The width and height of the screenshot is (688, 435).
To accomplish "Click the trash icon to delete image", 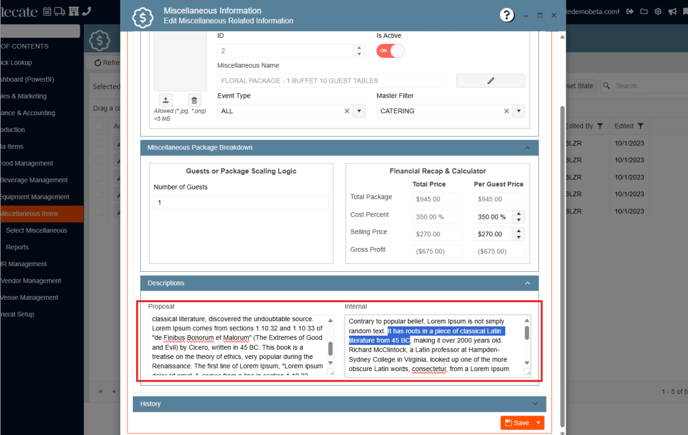I will pyautogui.click(x=194, y=100).
